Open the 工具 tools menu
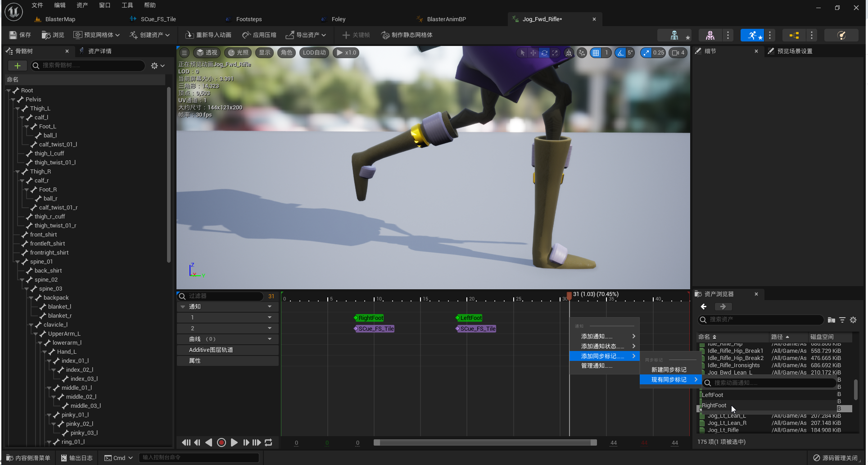 pos(127,5)
